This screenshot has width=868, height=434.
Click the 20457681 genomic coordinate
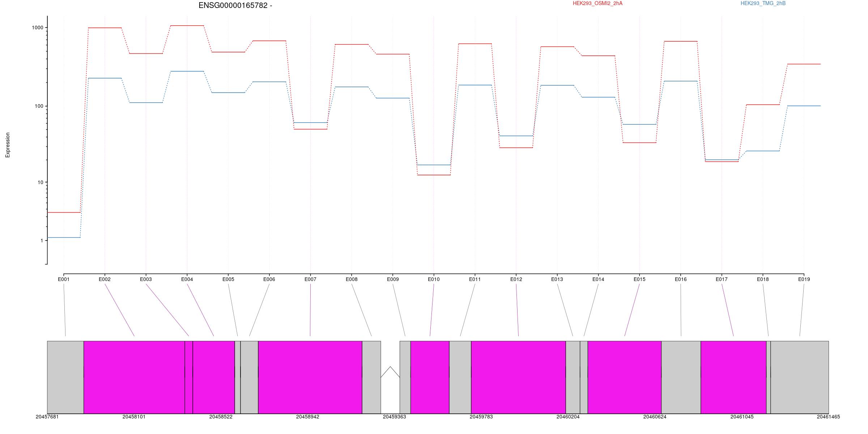pos(47,417)
